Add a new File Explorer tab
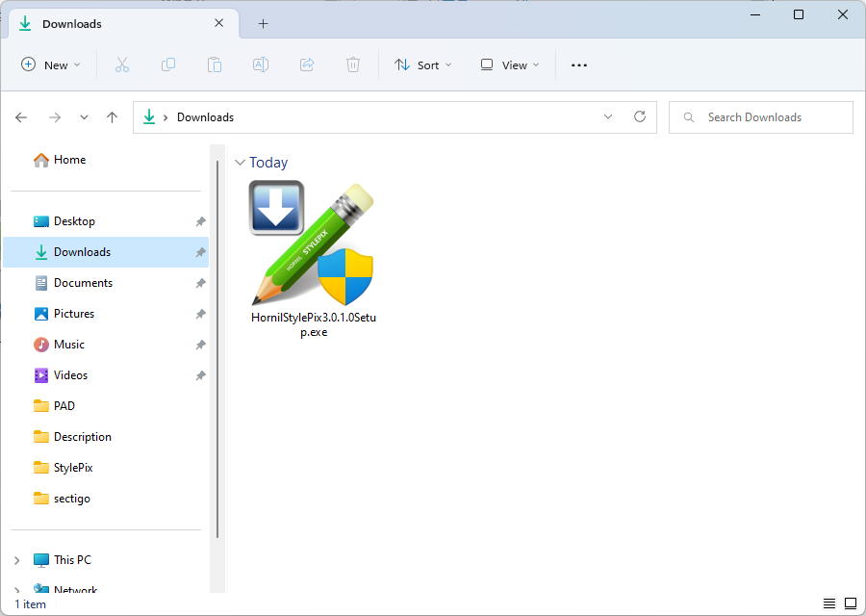 tap(264, 23)
